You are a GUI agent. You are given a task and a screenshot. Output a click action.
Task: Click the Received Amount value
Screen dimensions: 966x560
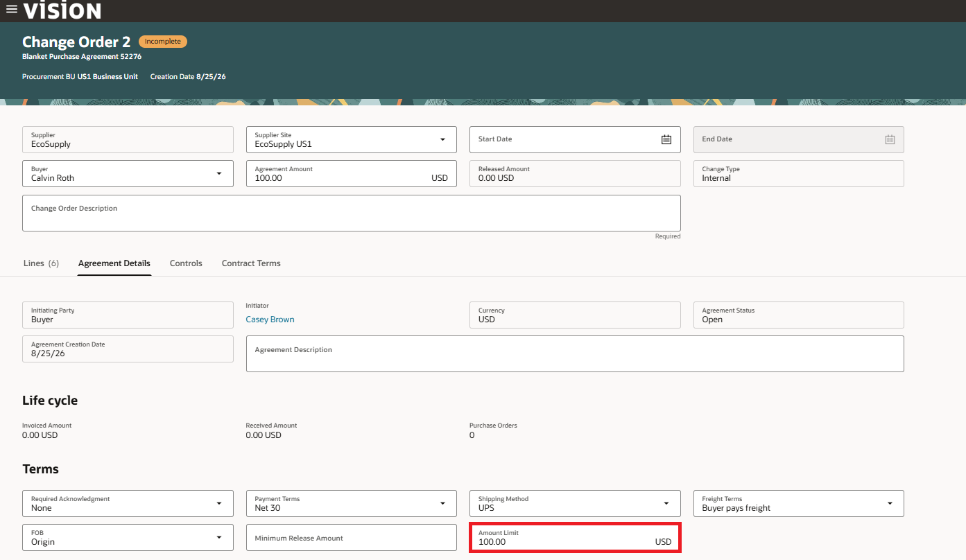264,435
